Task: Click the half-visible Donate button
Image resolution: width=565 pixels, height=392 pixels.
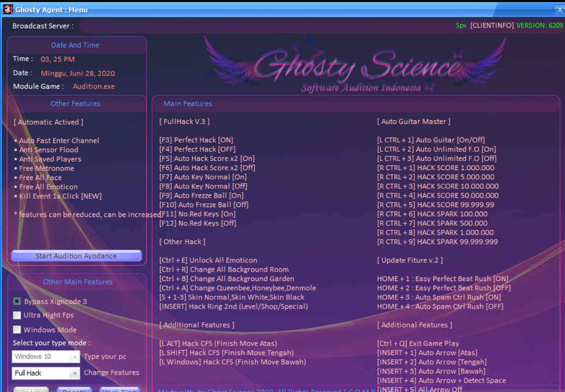Action: [74, 390]
